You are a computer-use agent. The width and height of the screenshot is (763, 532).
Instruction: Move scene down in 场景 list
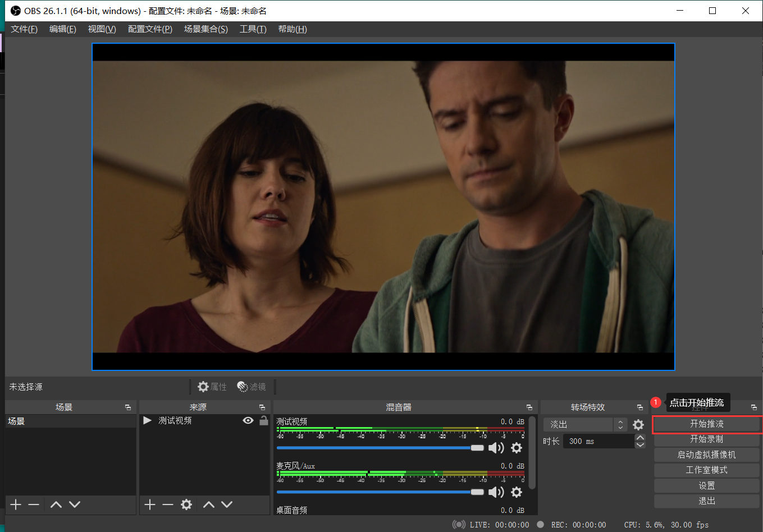click(x=75, y=505)
